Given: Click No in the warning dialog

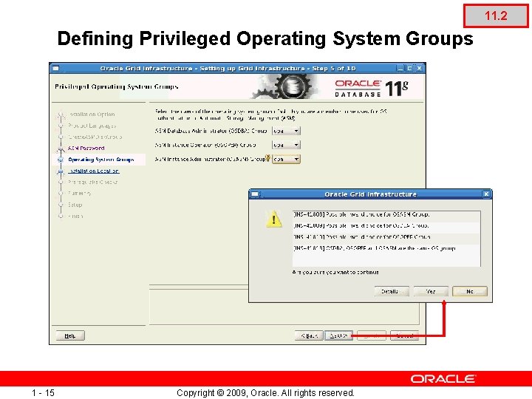Looking at the screenshot, I should point(470,291).
